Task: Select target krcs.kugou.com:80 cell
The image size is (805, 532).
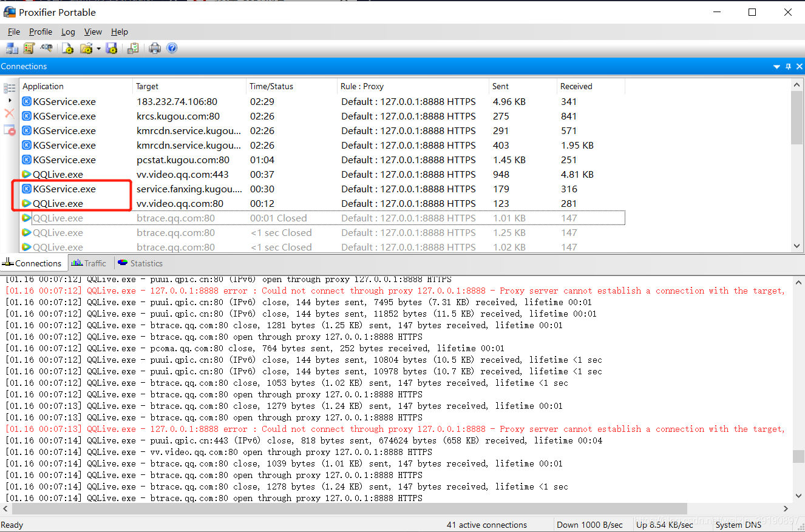Action: (178, 116)
